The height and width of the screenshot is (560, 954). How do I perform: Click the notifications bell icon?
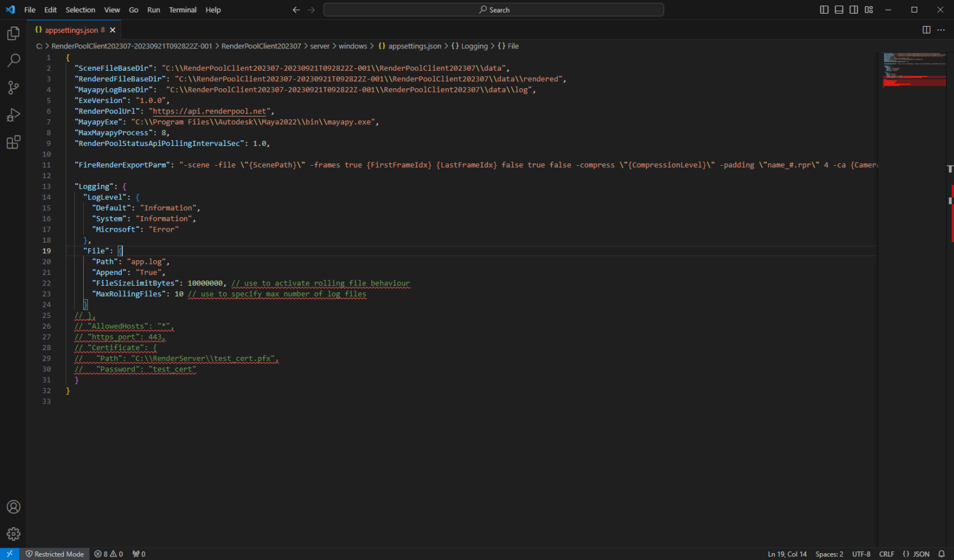click(942, 553)
